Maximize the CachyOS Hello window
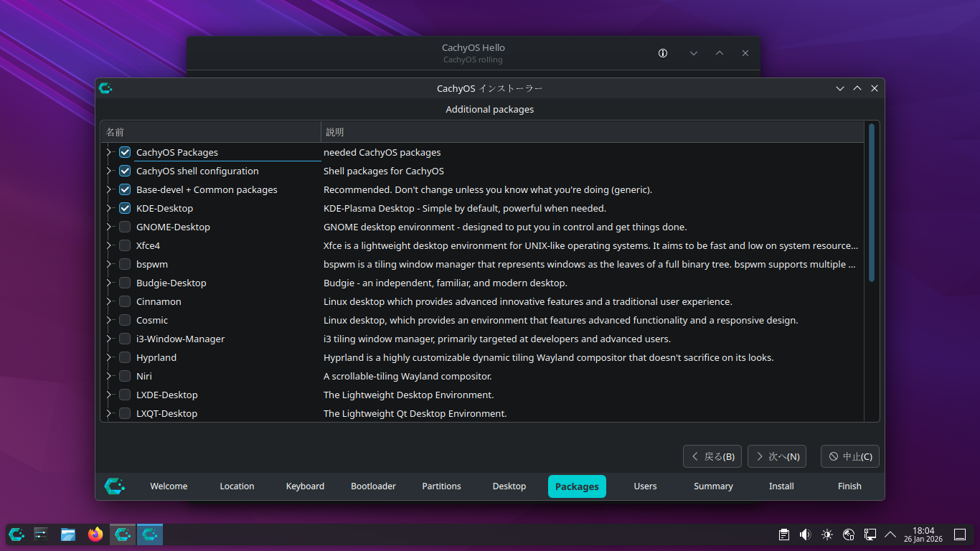The width and height of the screenshot is (980, 551). 720,53
